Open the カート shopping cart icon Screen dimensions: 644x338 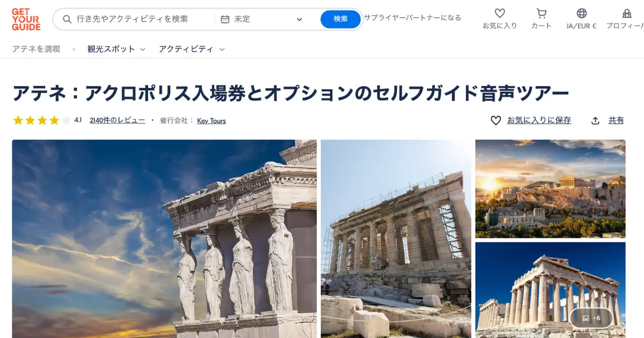pos(541,13)
